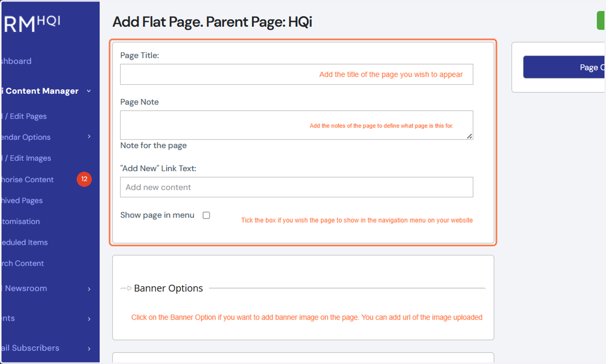
Task: Open the Email Subscribers sidebar item
Action: click(x=30, y=348)
